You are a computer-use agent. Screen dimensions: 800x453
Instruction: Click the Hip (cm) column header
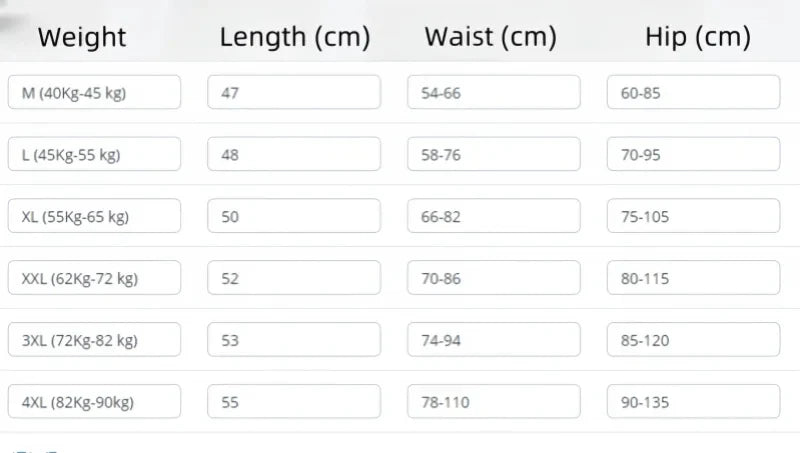pyautogui.click(x=697, y=38)
